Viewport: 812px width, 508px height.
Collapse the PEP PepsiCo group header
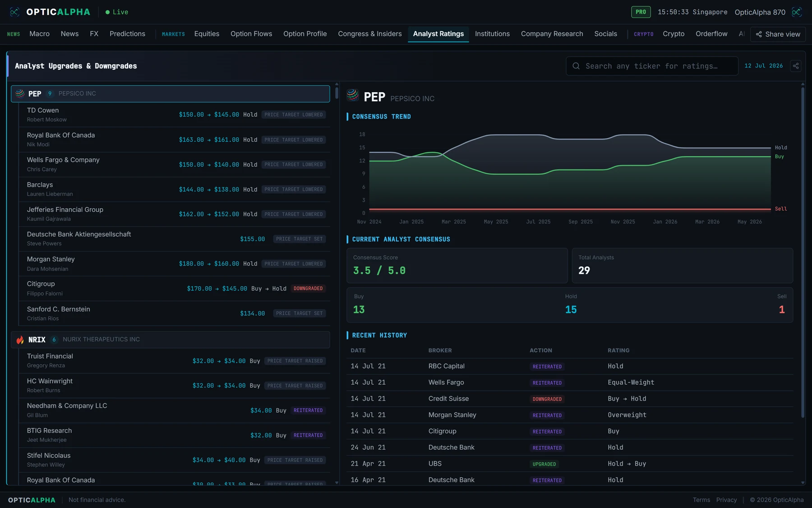[171, 93]
